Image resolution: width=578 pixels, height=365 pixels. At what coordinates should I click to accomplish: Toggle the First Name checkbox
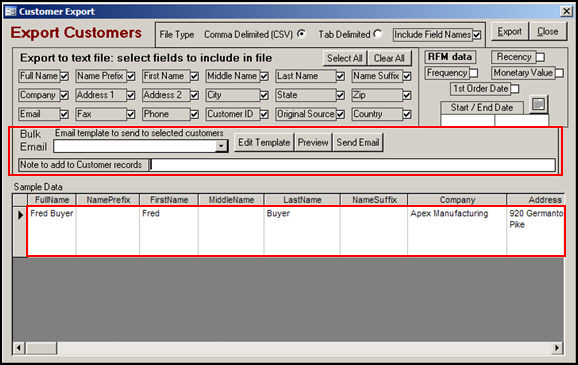click(x=195, y=76)
